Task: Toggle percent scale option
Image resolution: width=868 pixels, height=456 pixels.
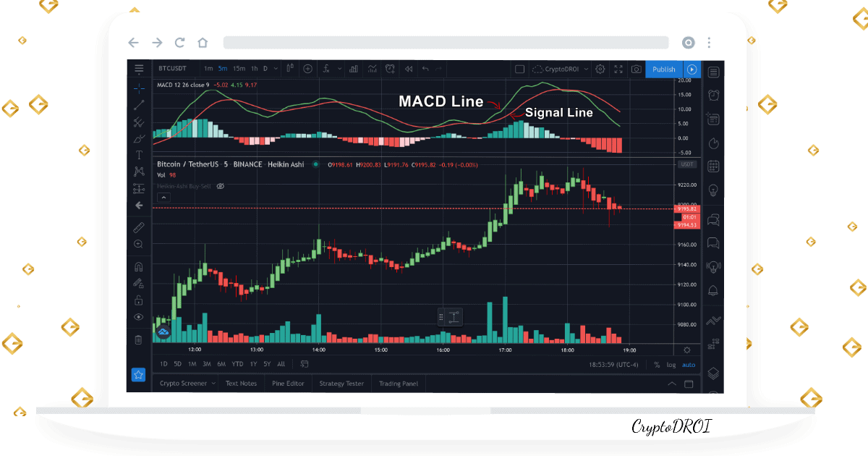Action: pyautogui.click(x=657, y=365)
